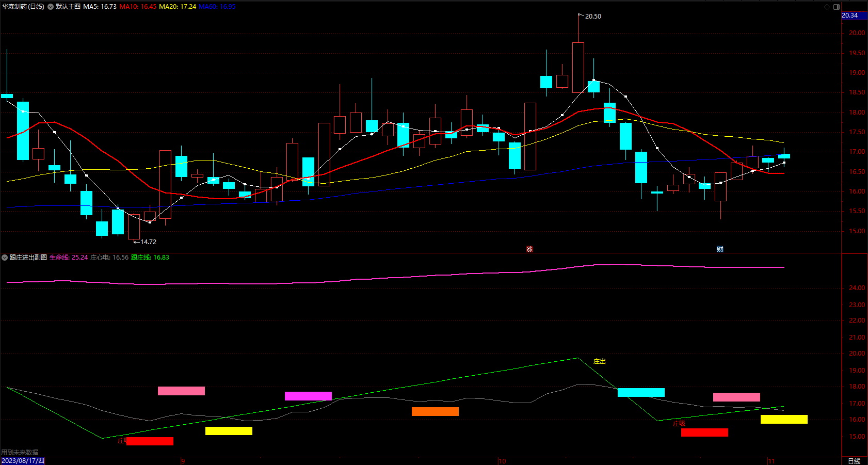Click the 20.50 high price label
The width and height of the screenshot is (868, 465).
tap(593, 17)
